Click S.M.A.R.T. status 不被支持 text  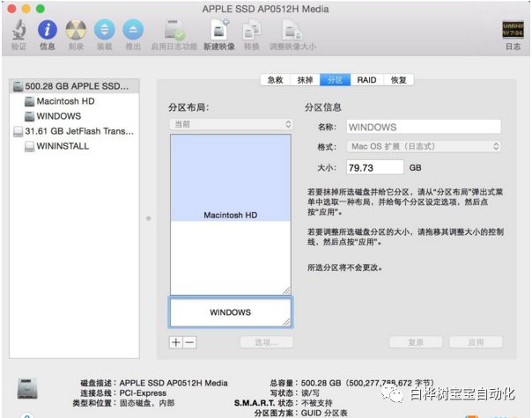(316, 403)
